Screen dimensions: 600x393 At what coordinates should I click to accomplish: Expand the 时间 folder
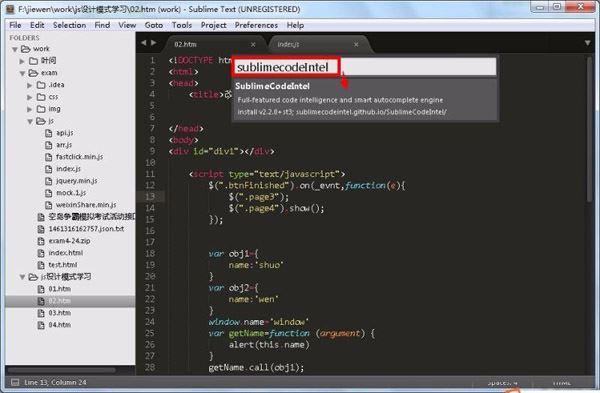[x=22, y=61]
